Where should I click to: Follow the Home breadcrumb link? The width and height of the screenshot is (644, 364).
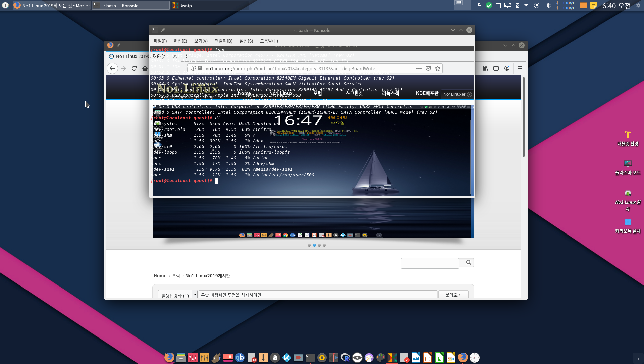[x=160, y=276]
